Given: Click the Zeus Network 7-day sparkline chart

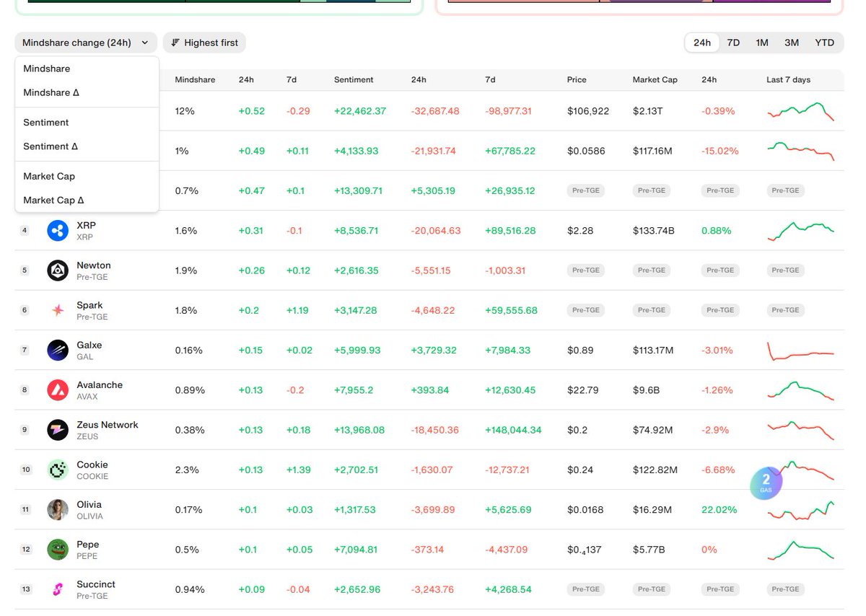Looking at the screenshot, I should (800, 430).
